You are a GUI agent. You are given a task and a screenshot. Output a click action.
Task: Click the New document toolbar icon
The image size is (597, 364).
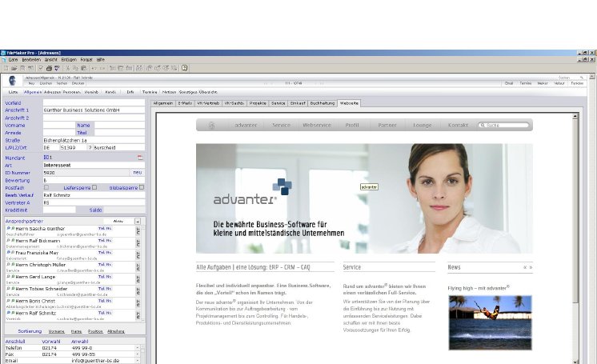pyautogui.click(x=6, y=68)
